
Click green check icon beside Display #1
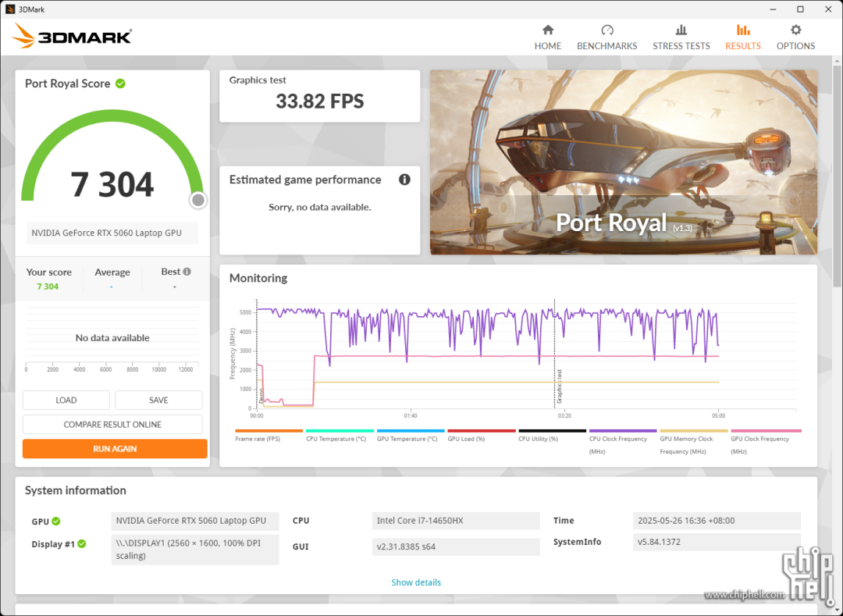pyautogui.click(x=82, y=543)
